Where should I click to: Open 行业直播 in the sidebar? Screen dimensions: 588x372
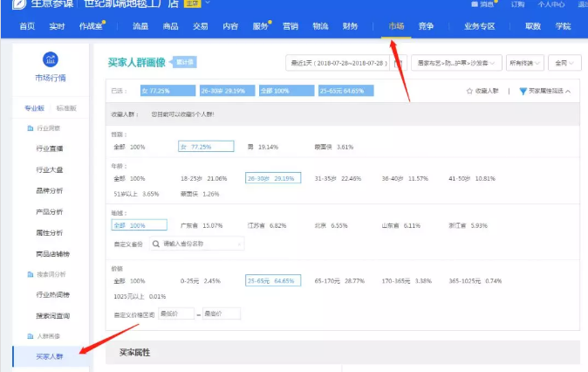click(50, 148)
